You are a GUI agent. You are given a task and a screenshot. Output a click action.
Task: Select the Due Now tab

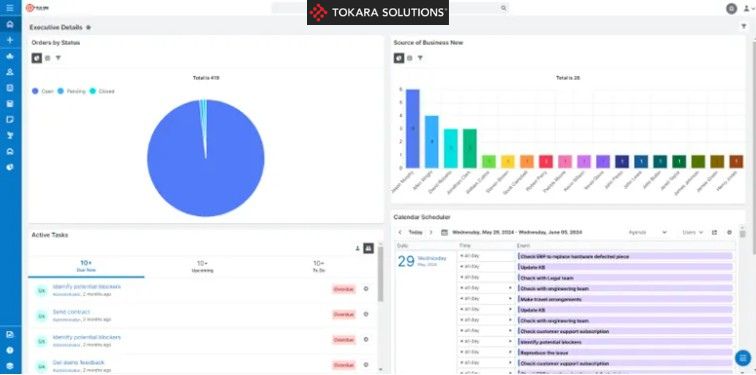(x=86, y=266)
